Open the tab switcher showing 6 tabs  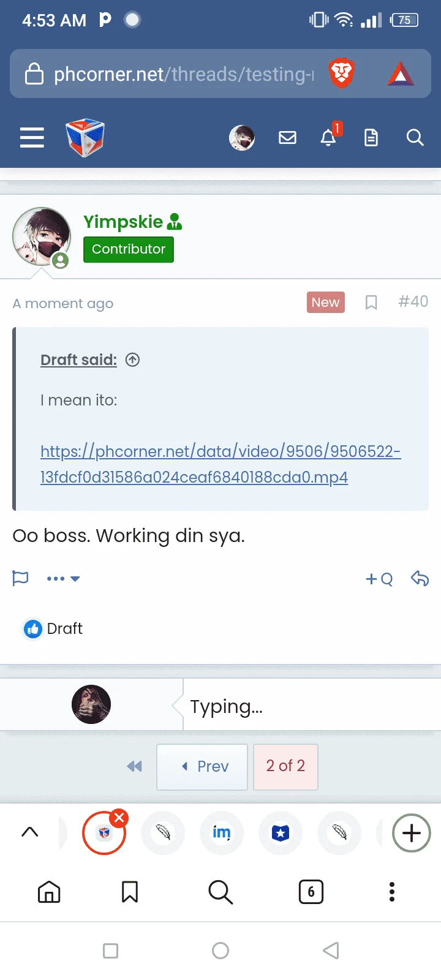click(311, 892)
